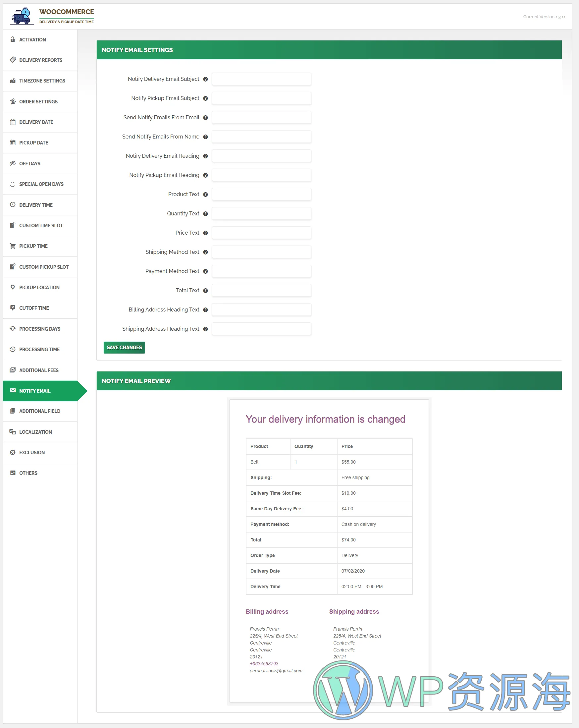Open the Delivery Reports menu item
Viewport: 579px width, 728px height.
(40, 60)
